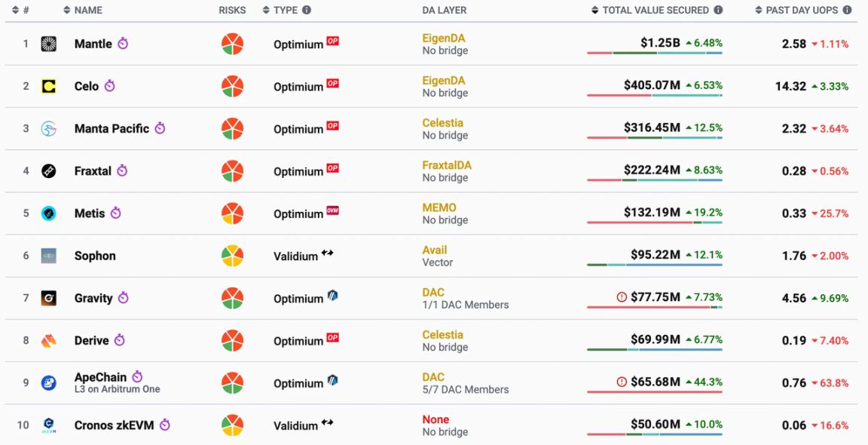Image resolution: width=868 pixels, height=445 pixels.
Task: Click the info icon next to Past Day UOPS
Action: (848, 11)
